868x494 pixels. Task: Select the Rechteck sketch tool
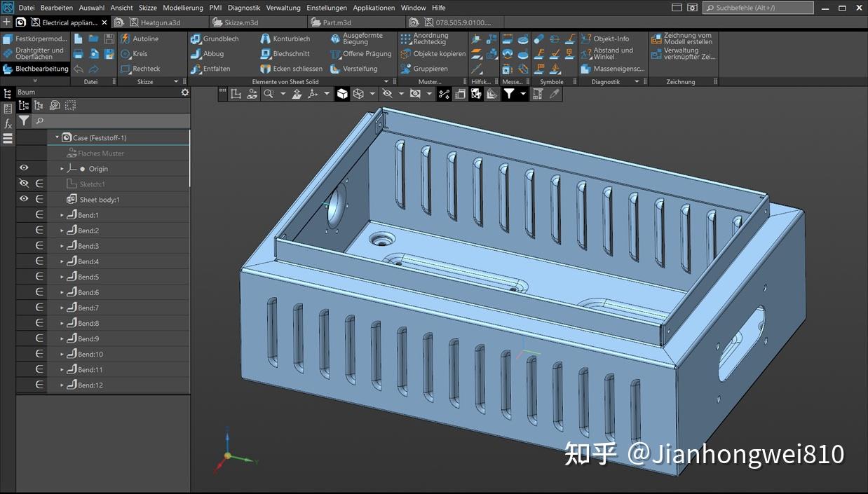point(147,68)
